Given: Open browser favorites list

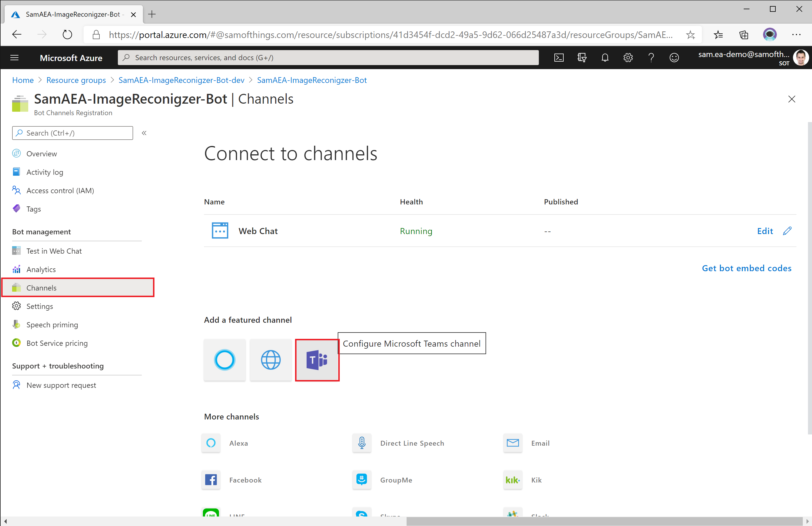Looking at the screenshot, I should [x=718, y=35].
